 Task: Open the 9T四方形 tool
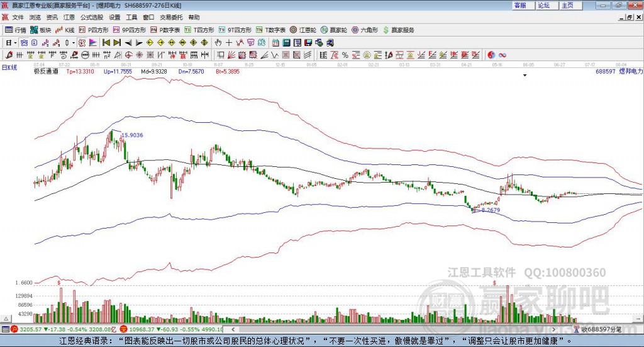click(235, 30)
